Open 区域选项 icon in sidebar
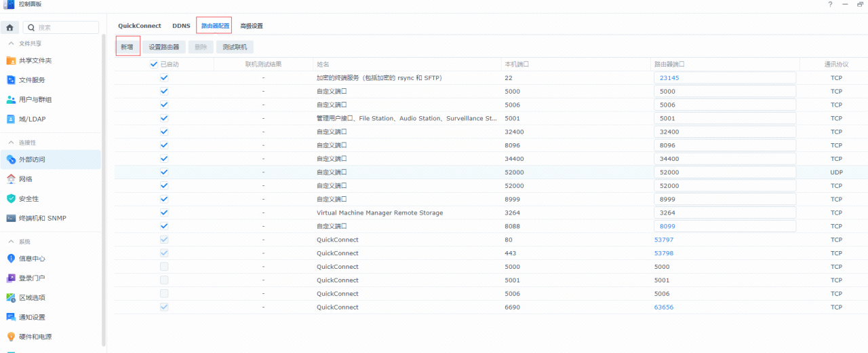The image size is (868, 353). tap(11, 298)
